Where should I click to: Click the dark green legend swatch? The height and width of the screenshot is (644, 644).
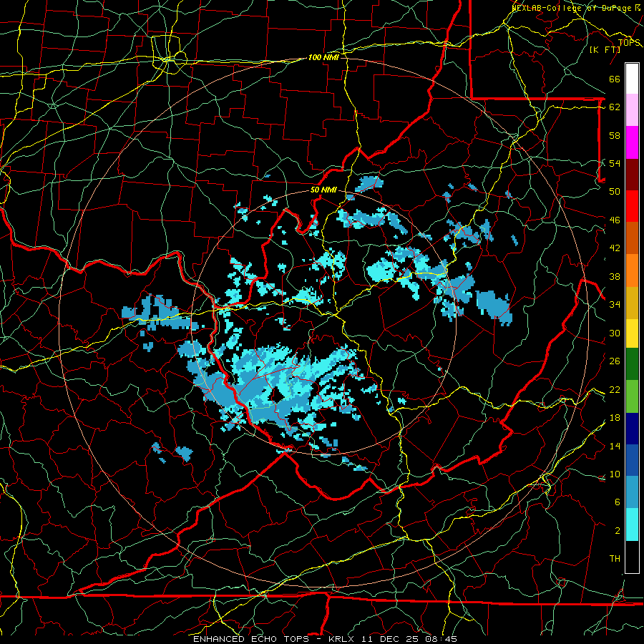(632, 364)
